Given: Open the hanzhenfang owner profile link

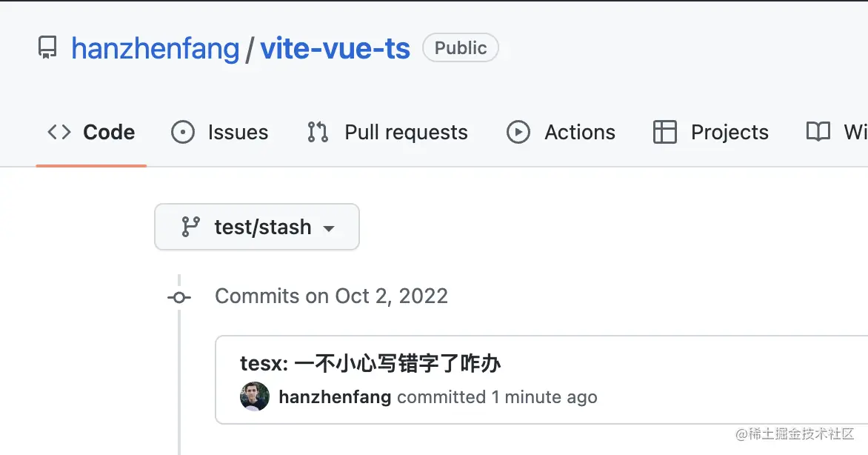Looking at the screenshot, I should coord(155,49).
